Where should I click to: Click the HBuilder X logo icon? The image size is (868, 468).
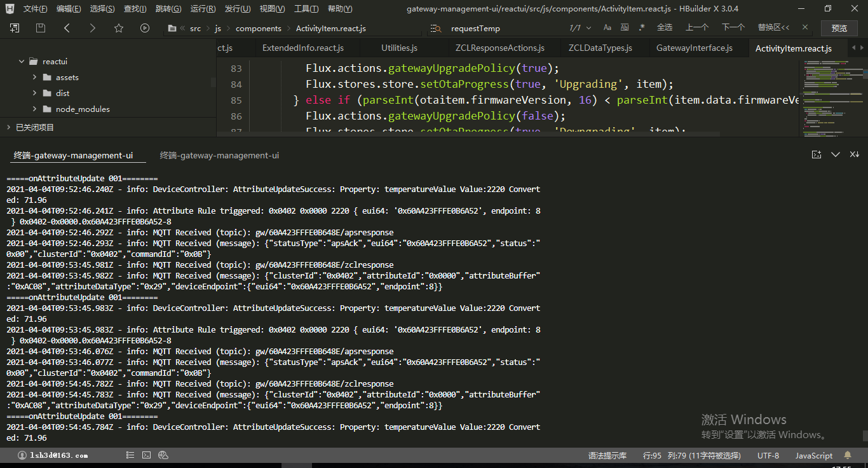[11, 9]
